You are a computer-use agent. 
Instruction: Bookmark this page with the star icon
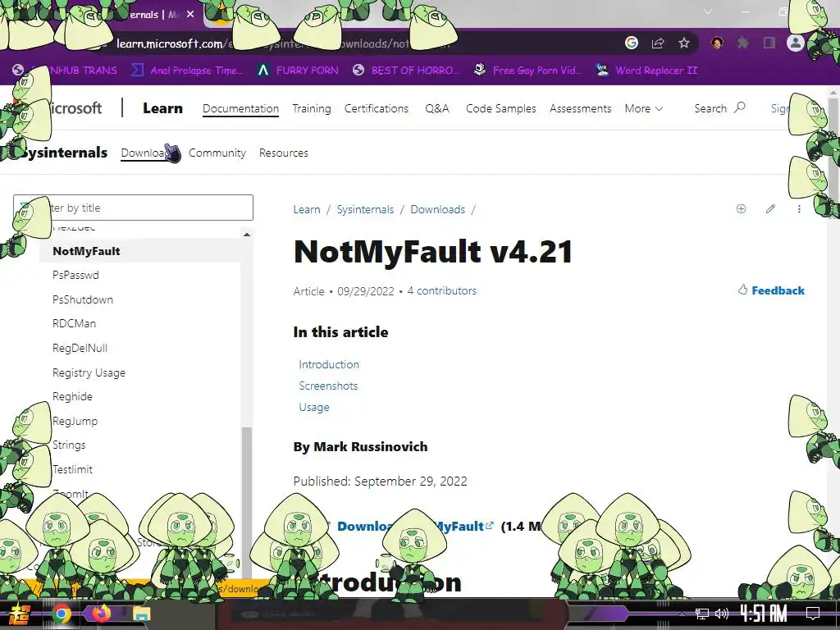point(684,43)
